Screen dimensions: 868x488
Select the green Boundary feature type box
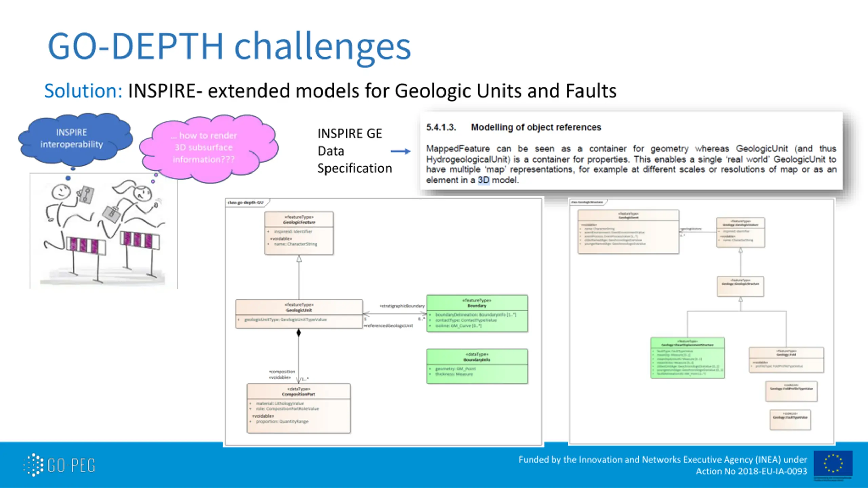pyautogui.click(x=477, y=313)
